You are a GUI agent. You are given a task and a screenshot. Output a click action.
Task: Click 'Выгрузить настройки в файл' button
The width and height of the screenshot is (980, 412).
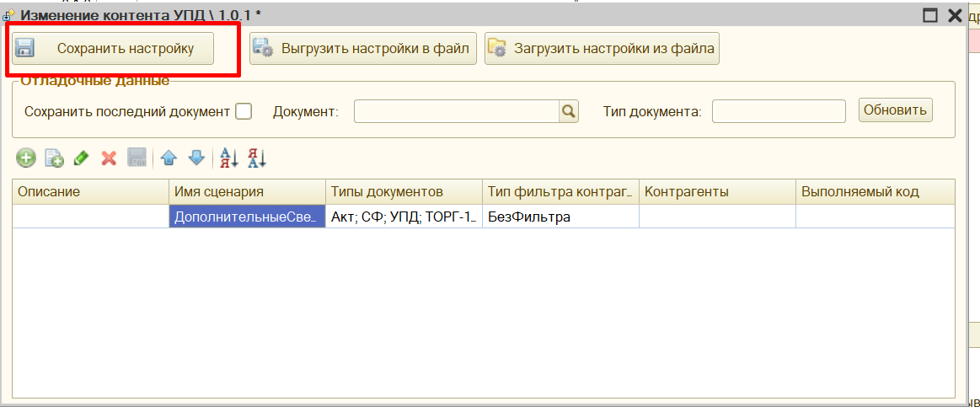click(x=363, y=49)
